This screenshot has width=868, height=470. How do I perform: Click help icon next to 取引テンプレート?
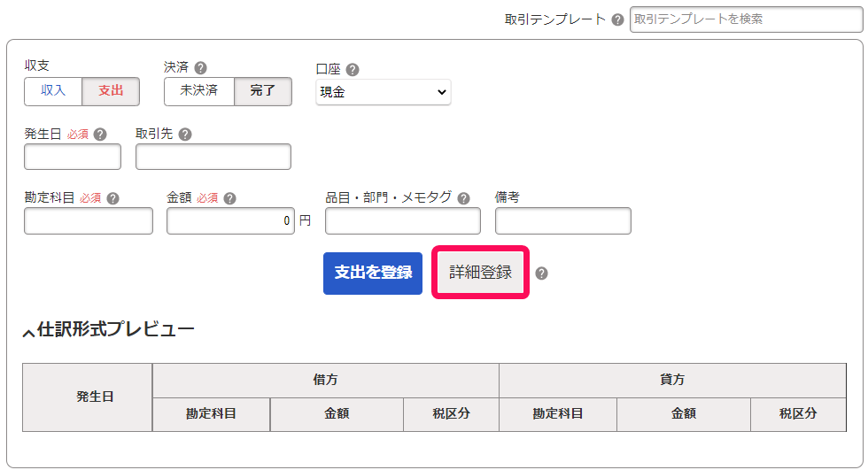(618, 19)
